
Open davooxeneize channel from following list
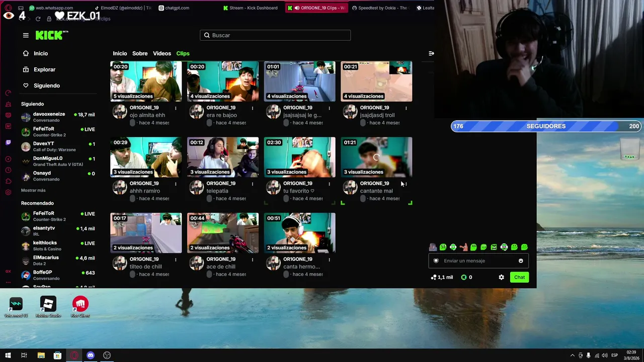pos(58,117)
